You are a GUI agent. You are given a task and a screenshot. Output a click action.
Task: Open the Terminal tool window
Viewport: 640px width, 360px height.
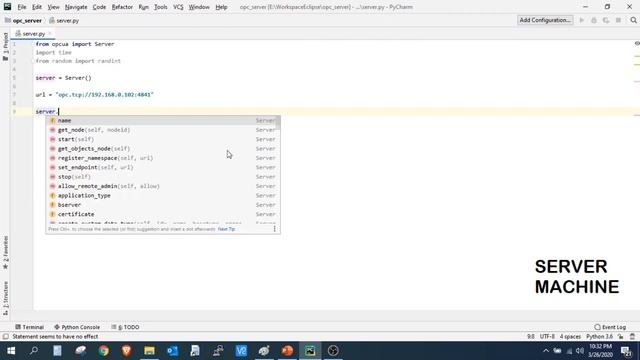(x=29, y=327)
